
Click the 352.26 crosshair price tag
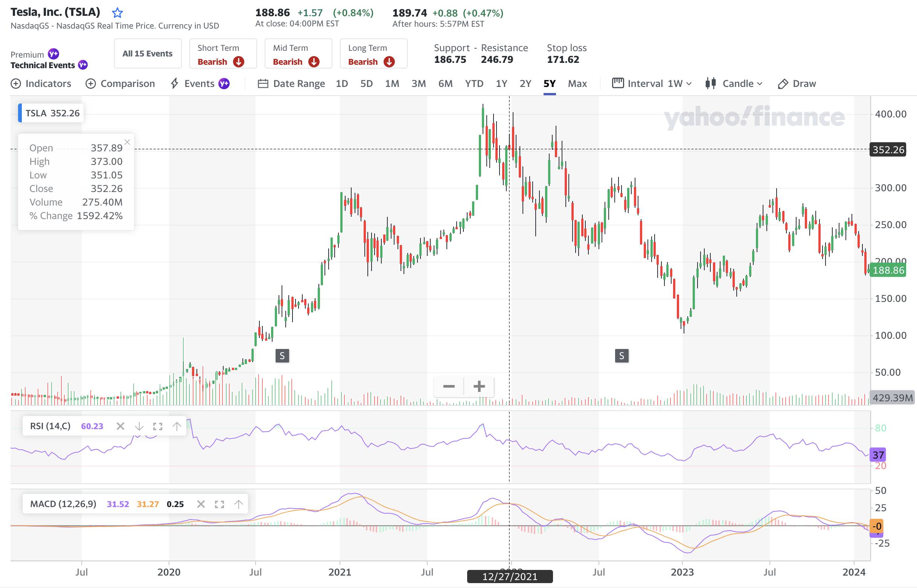(x=888, y=149)
